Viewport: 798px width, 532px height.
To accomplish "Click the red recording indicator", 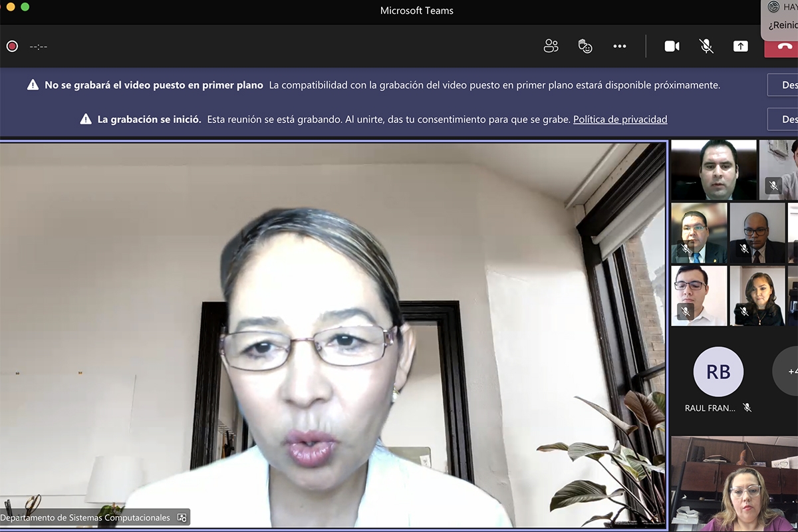I will [12, 46].
